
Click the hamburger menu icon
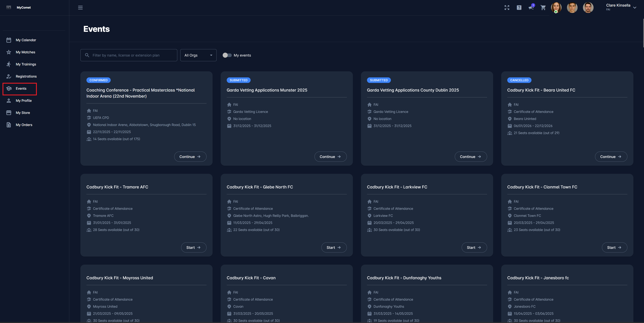point(80,8)
